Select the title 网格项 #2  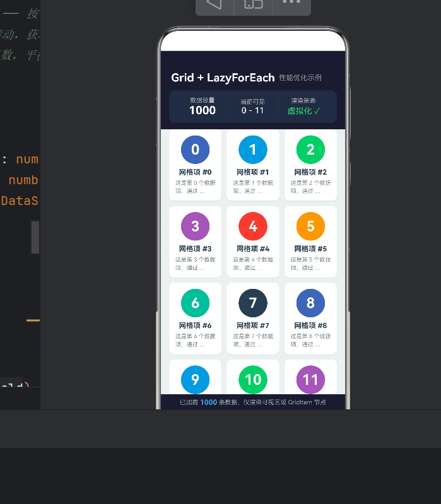tap(310, 172)
